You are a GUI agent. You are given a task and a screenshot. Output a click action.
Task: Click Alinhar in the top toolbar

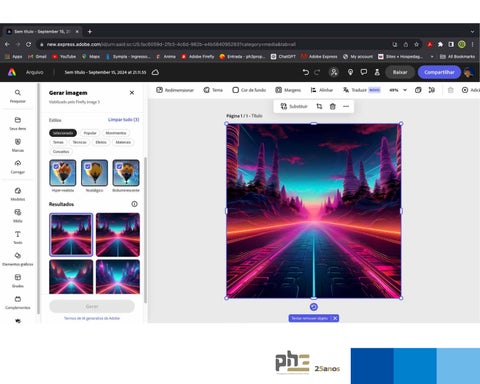tap(322, 90)
